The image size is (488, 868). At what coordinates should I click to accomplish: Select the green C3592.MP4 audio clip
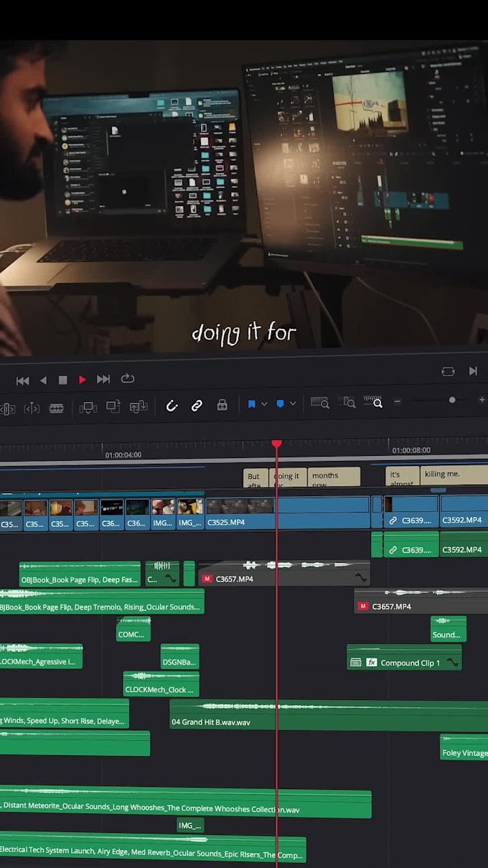(464, 544)
